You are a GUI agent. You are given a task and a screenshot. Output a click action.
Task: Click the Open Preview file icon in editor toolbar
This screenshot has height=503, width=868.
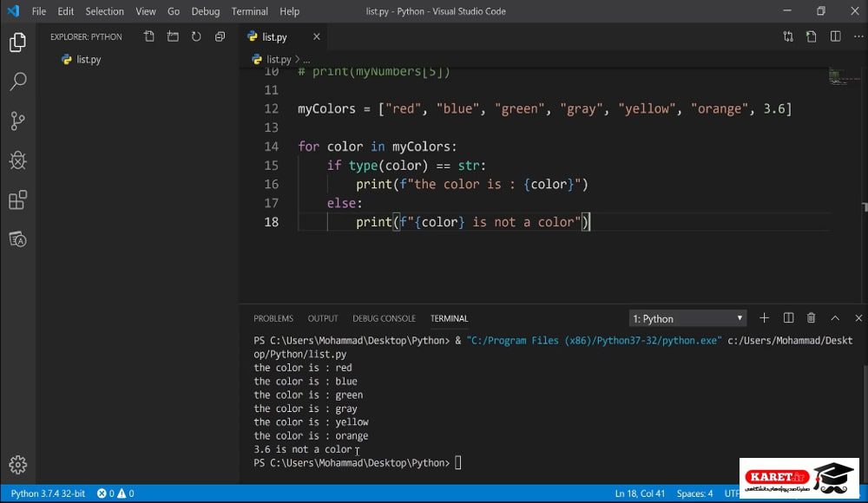pos(812,36)
